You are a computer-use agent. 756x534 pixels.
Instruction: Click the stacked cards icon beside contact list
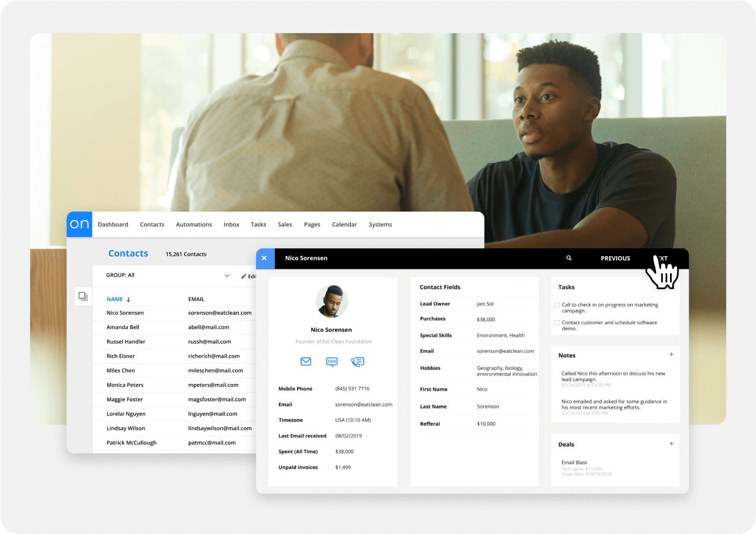[x=83, y=296]
